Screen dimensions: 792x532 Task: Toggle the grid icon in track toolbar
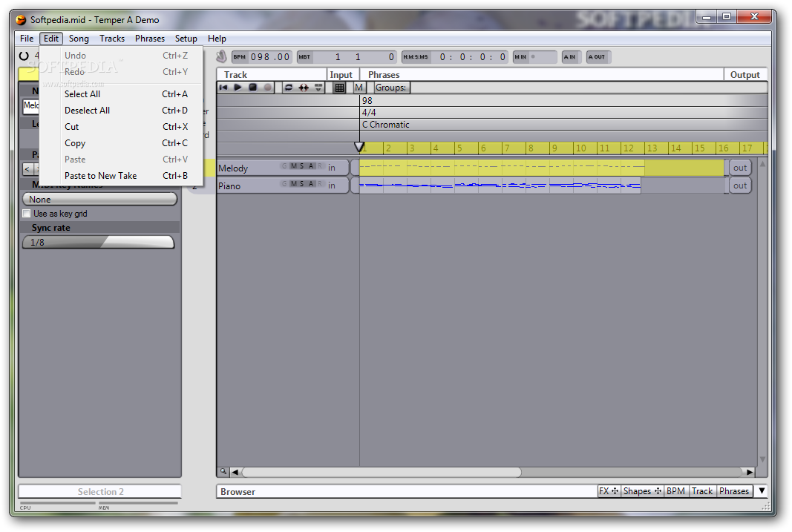click(339, 88)
